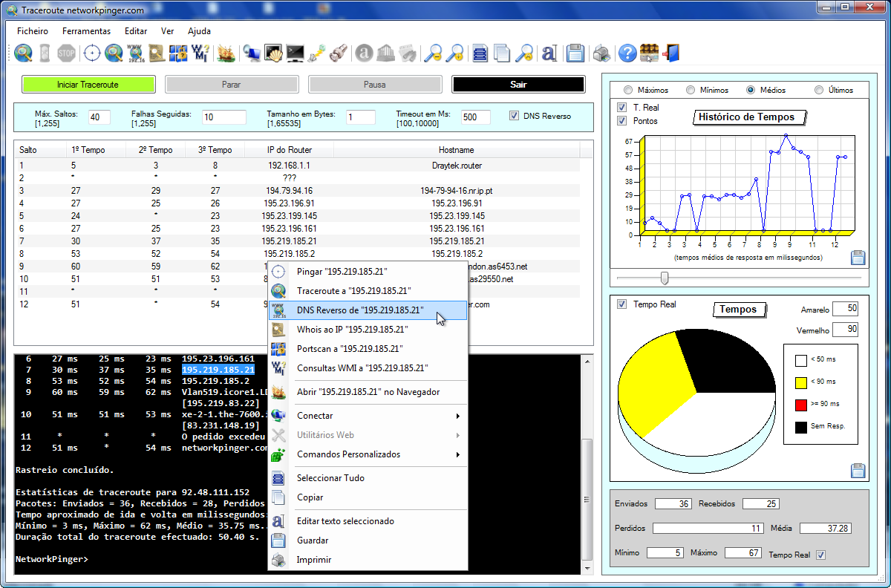Expand the Comandos Personalizados submenu
891x588 pixels.
click(368, 454)
